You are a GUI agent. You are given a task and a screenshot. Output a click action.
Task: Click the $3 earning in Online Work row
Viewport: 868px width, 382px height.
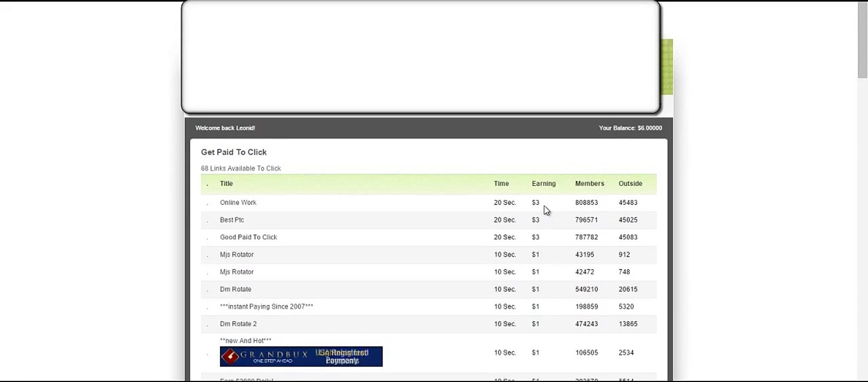535,203
